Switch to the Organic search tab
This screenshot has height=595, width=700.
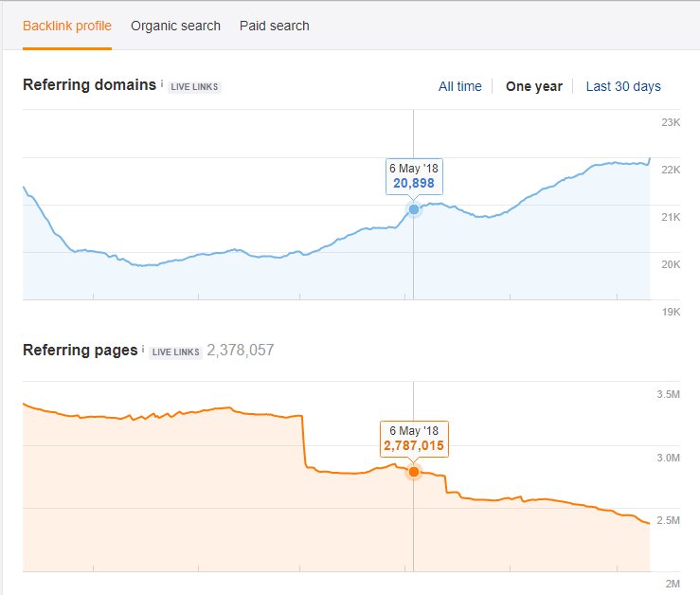click(x=175, y=26)
